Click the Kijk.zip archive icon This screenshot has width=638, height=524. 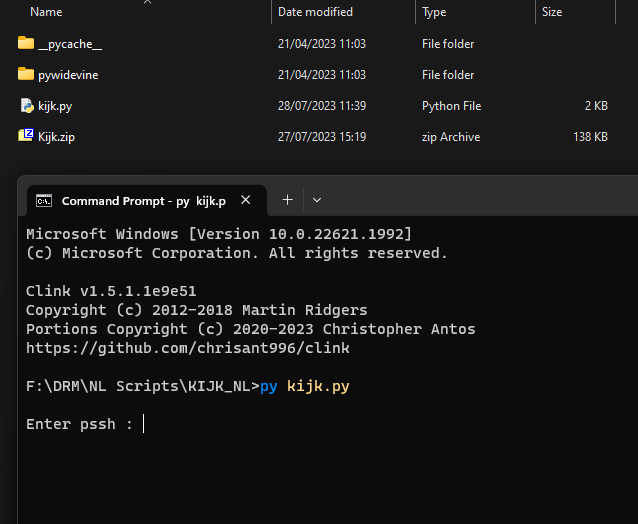click(x=26, y=137)
